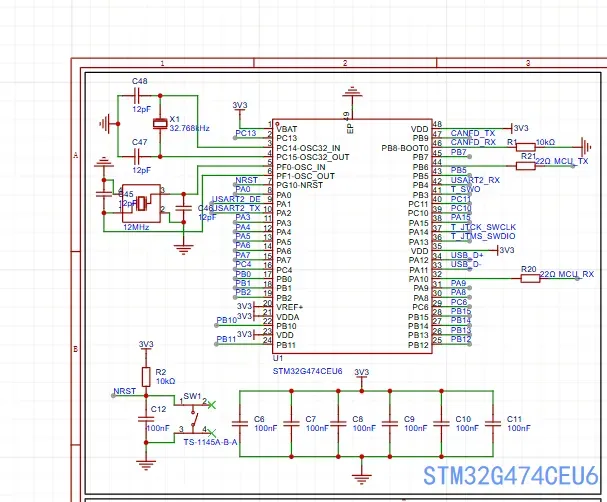Select the C47 capacitor symbol
Screen dimensions: 607x502
139,157
